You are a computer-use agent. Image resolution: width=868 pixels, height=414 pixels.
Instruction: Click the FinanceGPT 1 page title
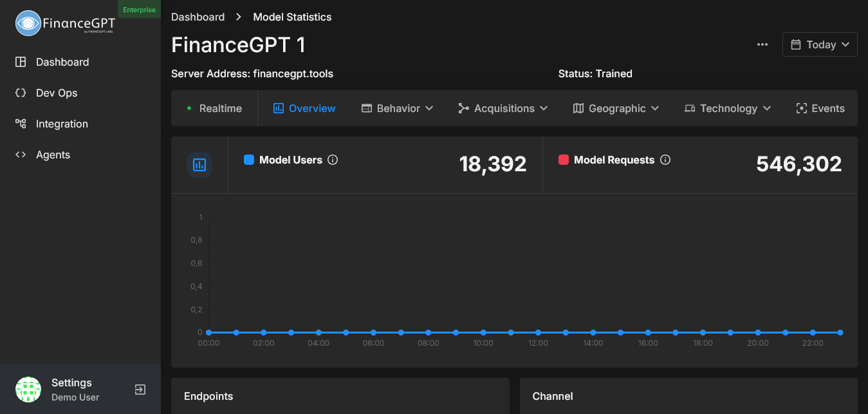pyautogui.click(x=238, y=45)
